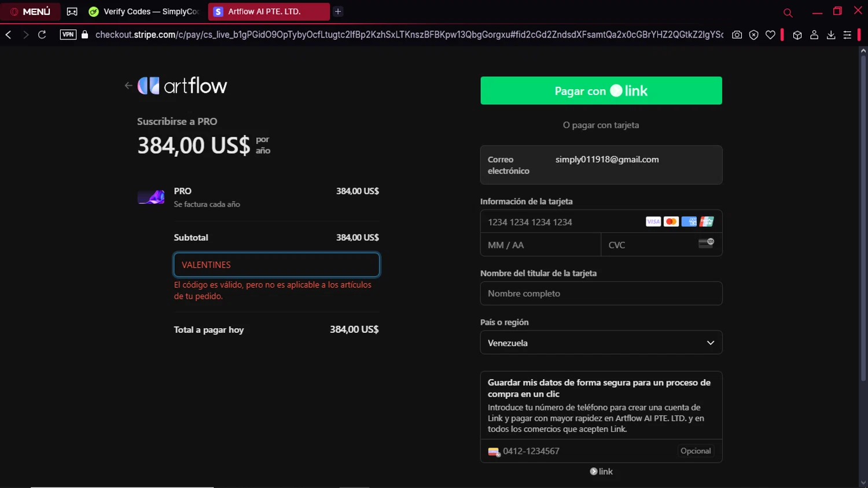This screenshot has height=488, width=868.
Task: Click the UnionPay card icon
Action: pos(707,222)
